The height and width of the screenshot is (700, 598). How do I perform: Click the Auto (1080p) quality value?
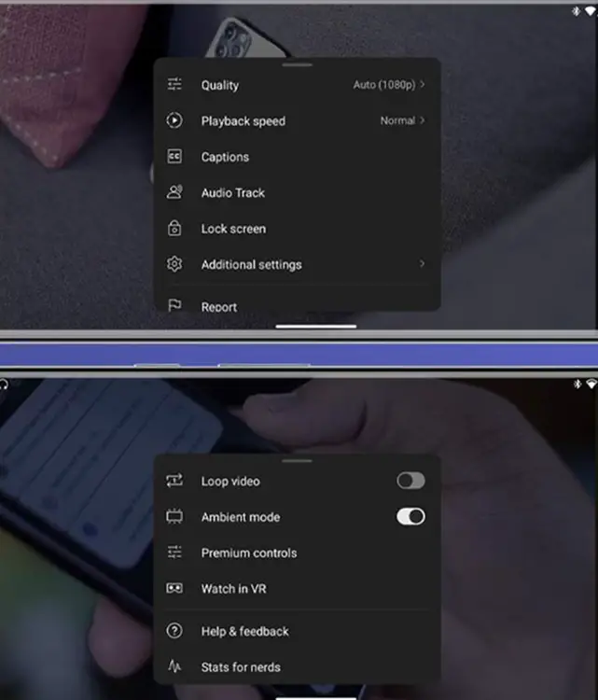click(x=384, y=84)
